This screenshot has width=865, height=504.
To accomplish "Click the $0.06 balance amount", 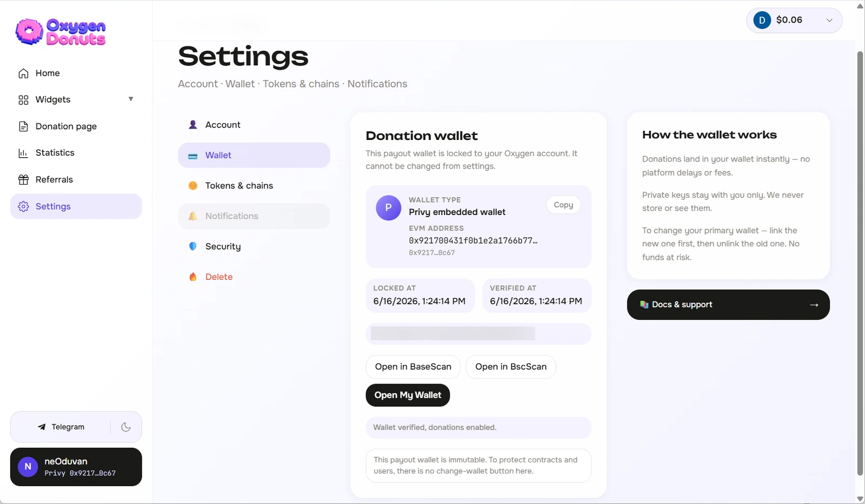I will coord(789,21).
